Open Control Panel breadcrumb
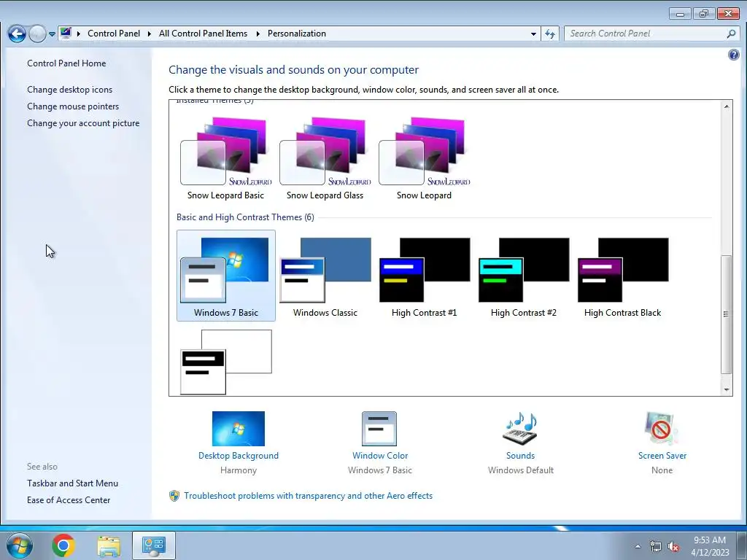This screenshot has height=560, width=747. pyautogui.click(x=114, y=34)
